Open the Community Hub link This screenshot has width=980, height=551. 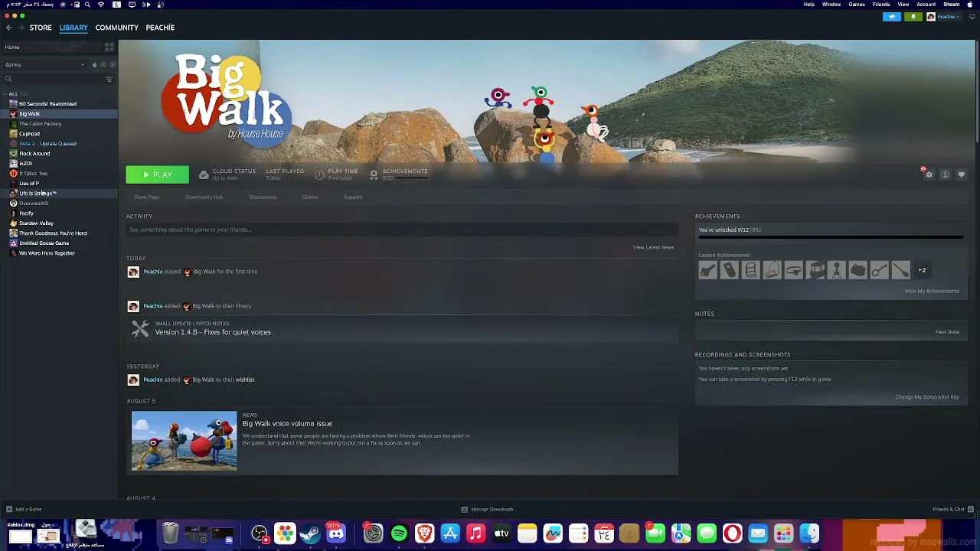[x=204, y=197]
